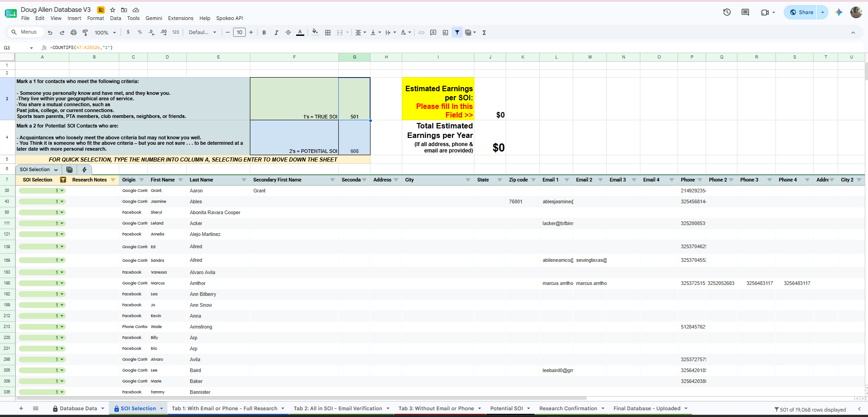This screenshot has width=868, height=417.
Task: Open the SOI Selection column filter
Action: [63, 180]
